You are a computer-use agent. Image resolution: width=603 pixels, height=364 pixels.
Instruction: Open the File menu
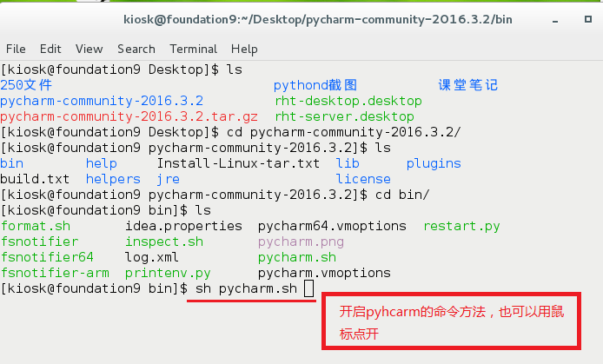click(x=16, y=50)
